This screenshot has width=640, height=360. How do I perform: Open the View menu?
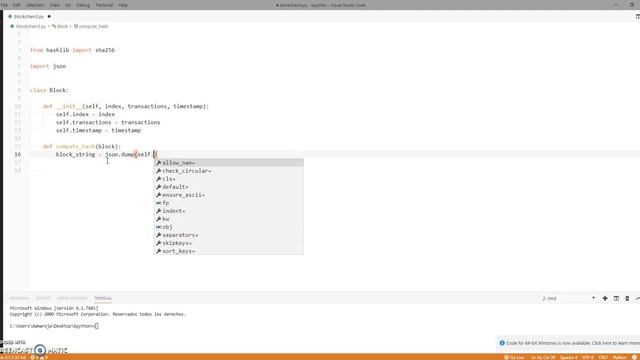click(x=55, y=5)
